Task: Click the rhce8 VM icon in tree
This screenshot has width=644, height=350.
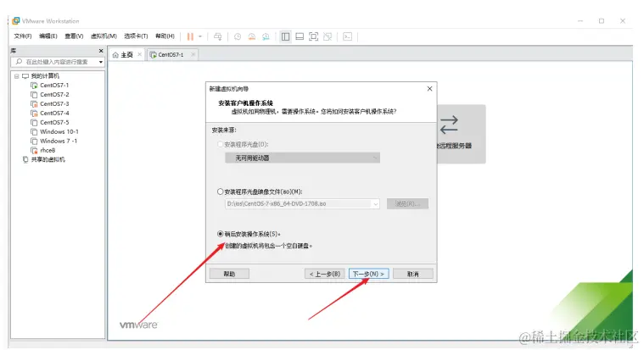Action: (34, 150)
